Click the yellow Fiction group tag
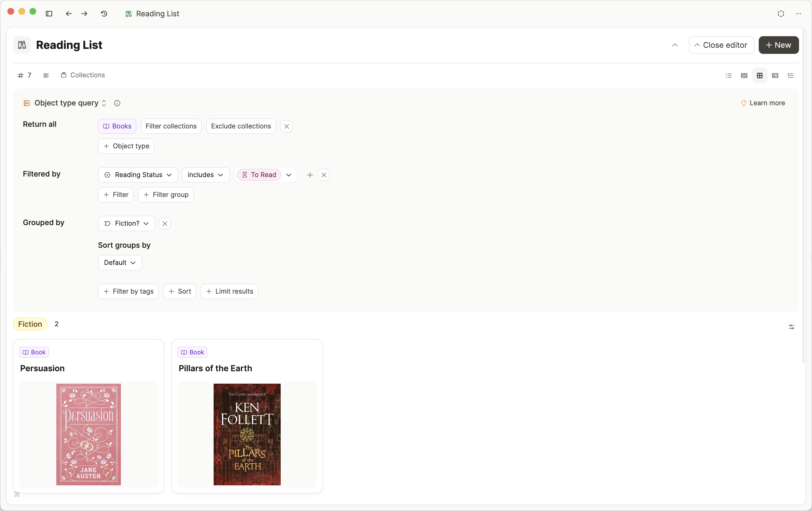Image resolution: width=812 pixels, height=511 pixels. (30, 324)
